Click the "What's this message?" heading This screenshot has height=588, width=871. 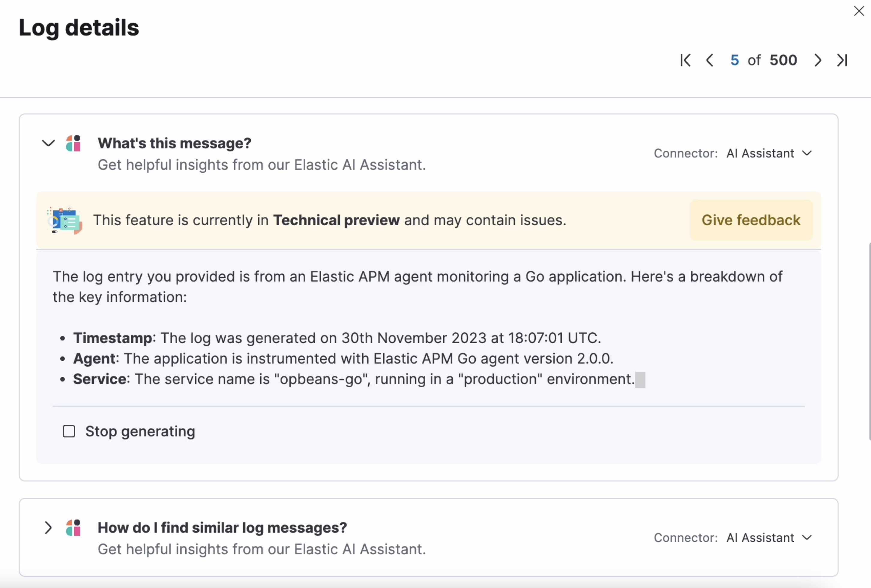click(x=174, y=143)
